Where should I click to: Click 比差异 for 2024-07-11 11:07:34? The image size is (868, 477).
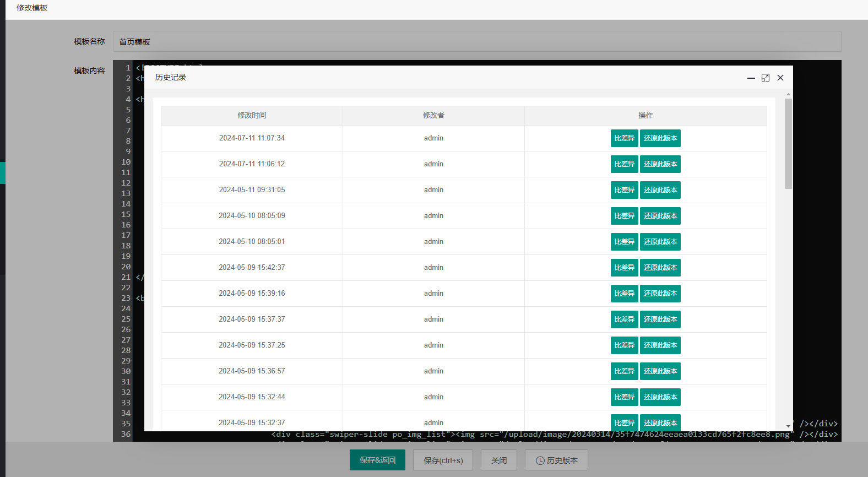pos(625,138)
